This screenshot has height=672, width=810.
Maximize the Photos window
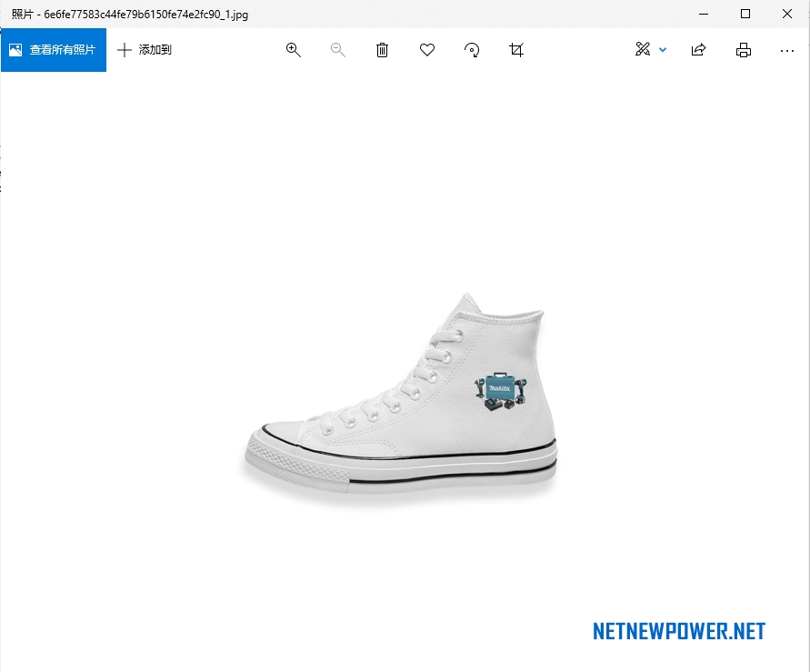(x=745, y=14)
